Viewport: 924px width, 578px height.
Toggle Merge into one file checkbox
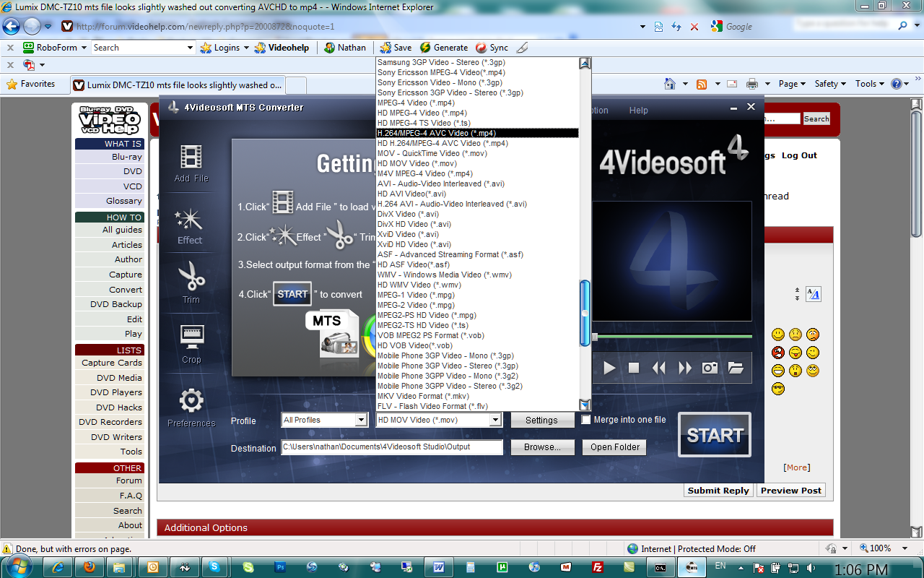pos(586,420)
